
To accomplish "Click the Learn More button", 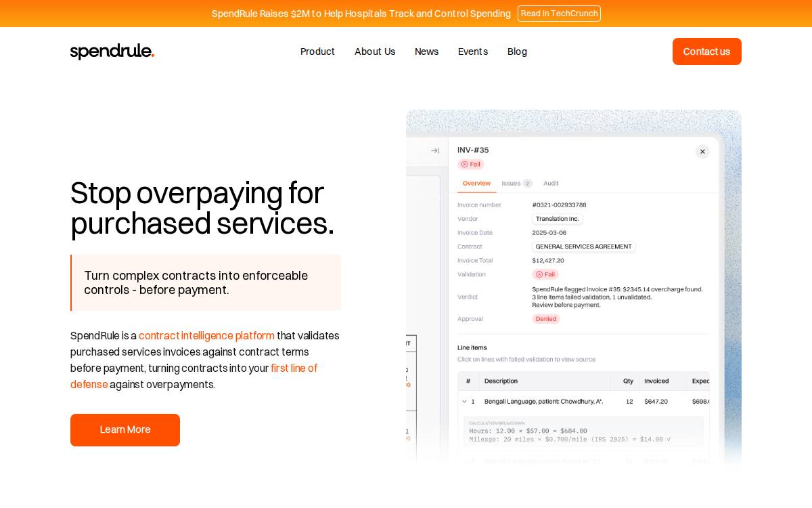I will (x=125, y=430).
